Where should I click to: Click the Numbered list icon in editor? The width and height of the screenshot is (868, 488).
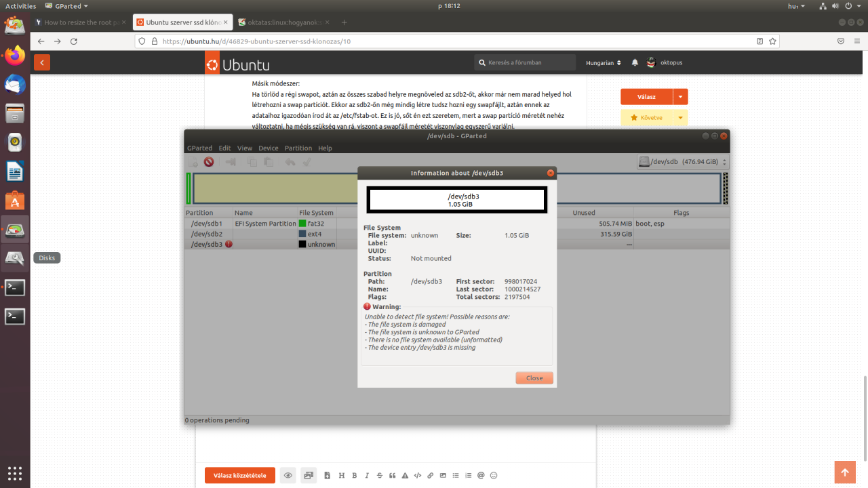click(468, 475)
